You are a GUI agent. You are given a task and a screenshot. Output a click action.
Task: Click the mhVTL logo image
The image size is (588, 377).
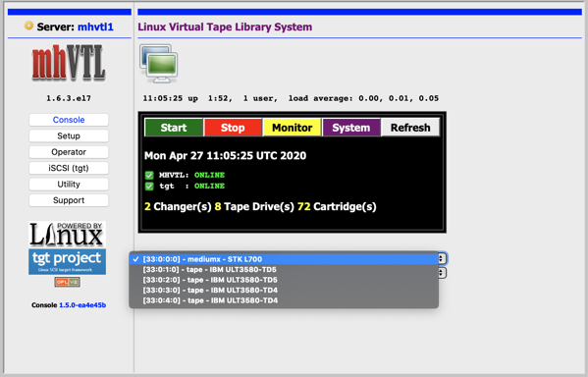[69, 63]
